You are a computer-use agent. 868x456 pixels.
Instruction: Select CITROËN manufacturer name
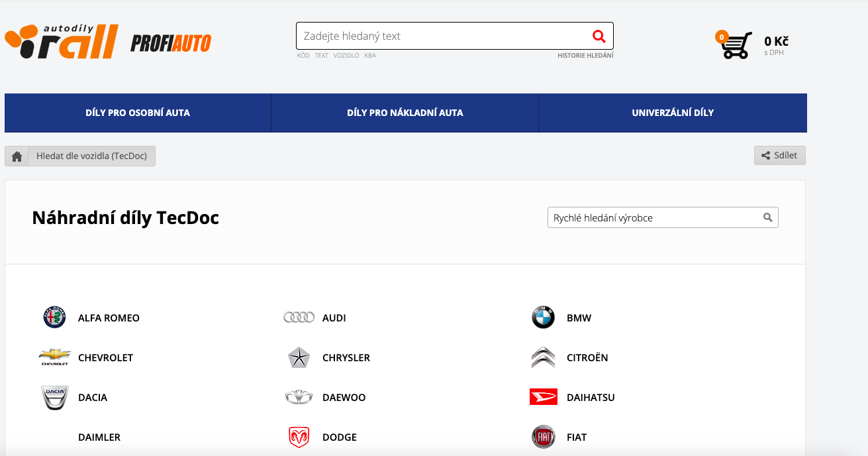point(587,358)
